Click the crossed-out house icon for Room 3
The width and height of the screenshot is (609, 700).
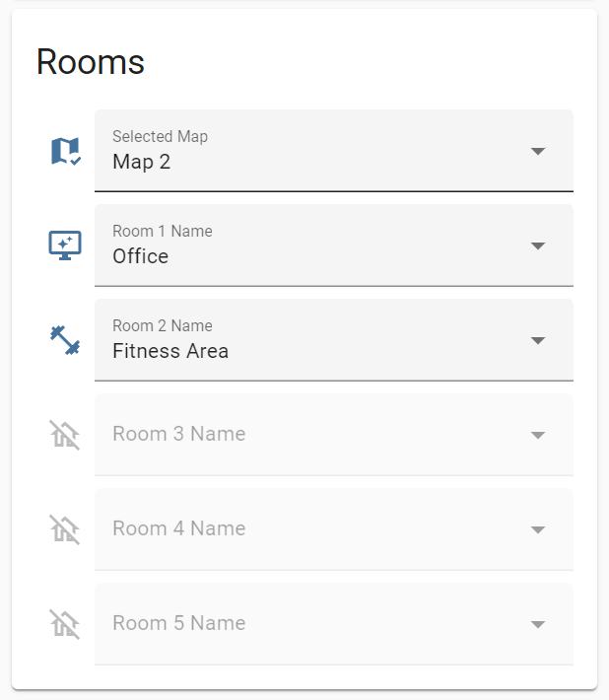[x=65, y=435]
